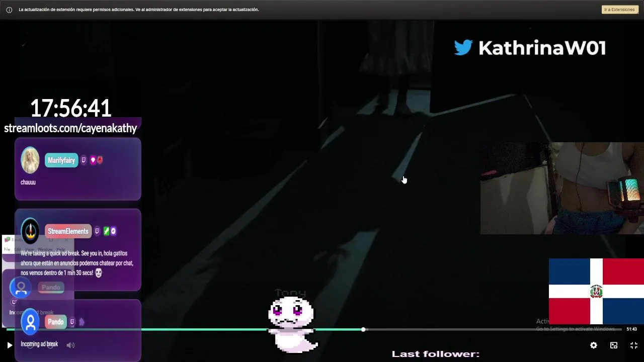Exit fullscreen with the collapse icon
The height and width of the screenshot is (362, 644).
tap(634, 345)
